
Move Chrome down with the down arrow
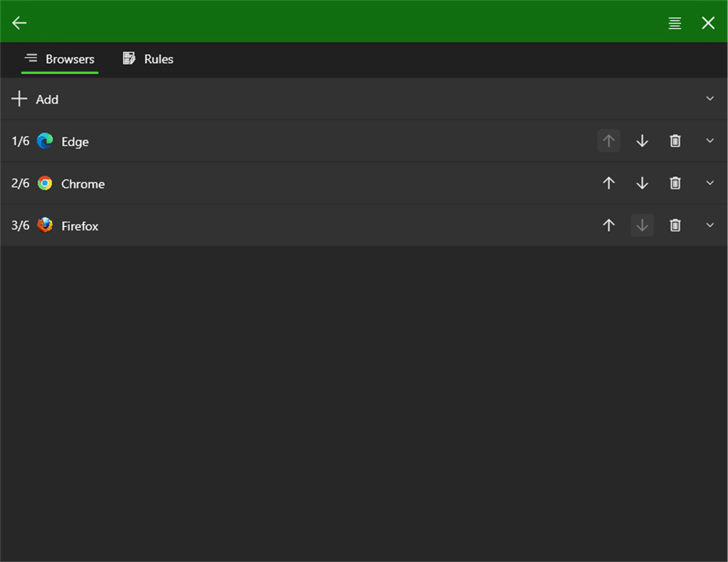(642, 183)
